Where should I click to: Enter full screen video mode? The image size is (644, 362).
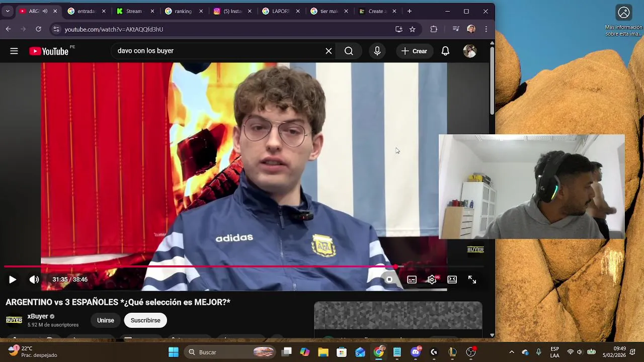472,280
